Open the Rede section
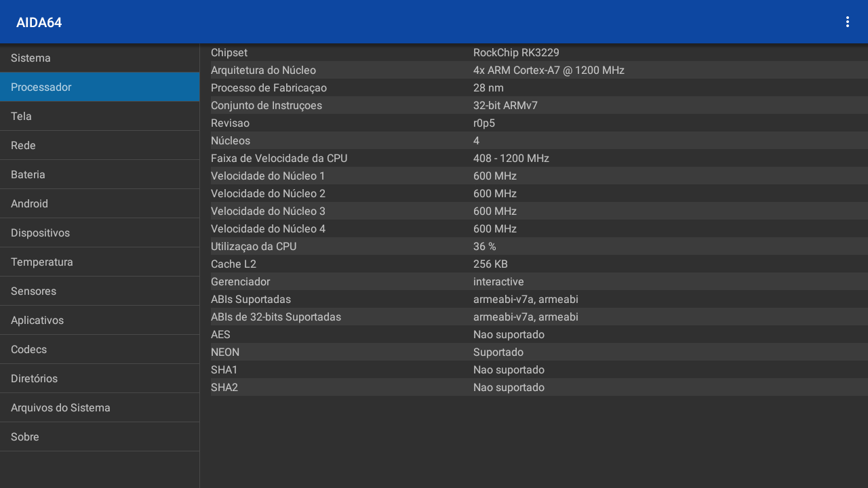868x488 pixels. pos(100,146)
